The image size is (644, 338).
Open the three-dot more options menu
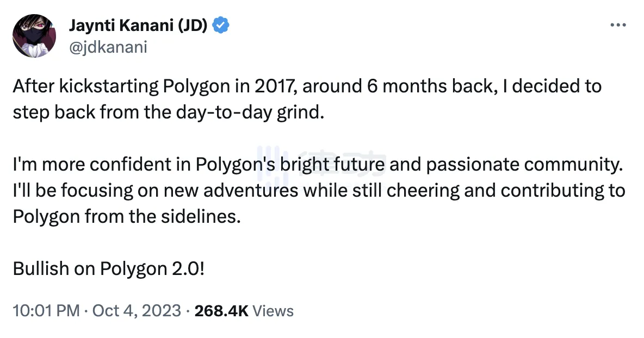(618, 26)
